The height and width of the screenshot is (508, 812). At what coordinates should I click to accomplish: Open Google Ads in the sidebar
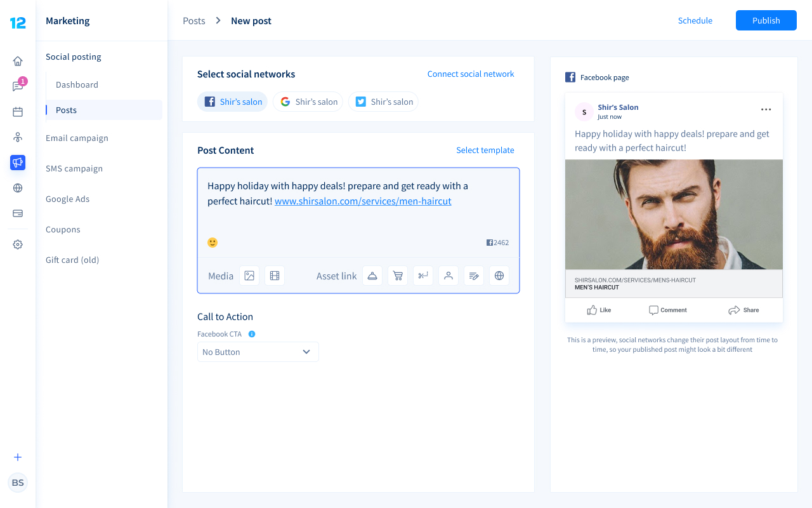[x=68, y=199]
